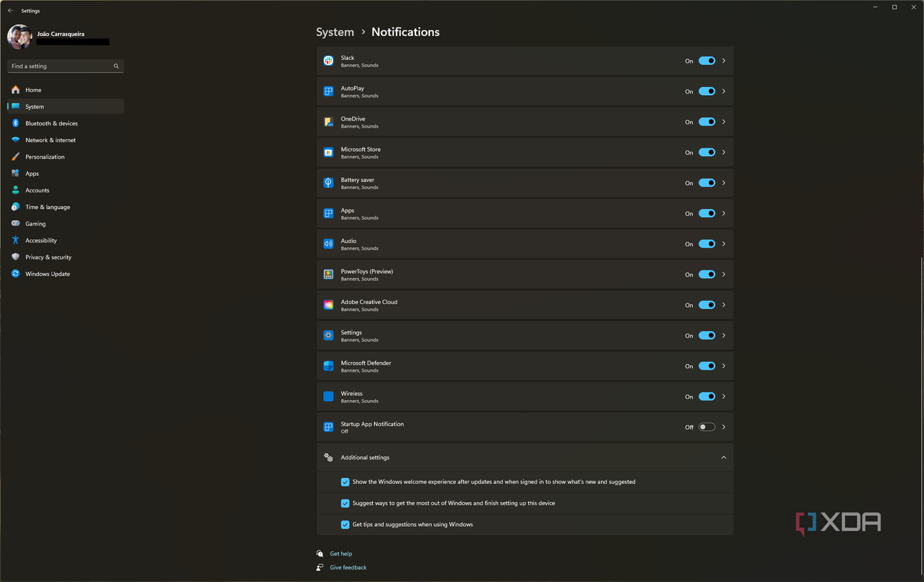Click System in the breadcrumb
The image size is (924, 582).
tap(335, 32)
